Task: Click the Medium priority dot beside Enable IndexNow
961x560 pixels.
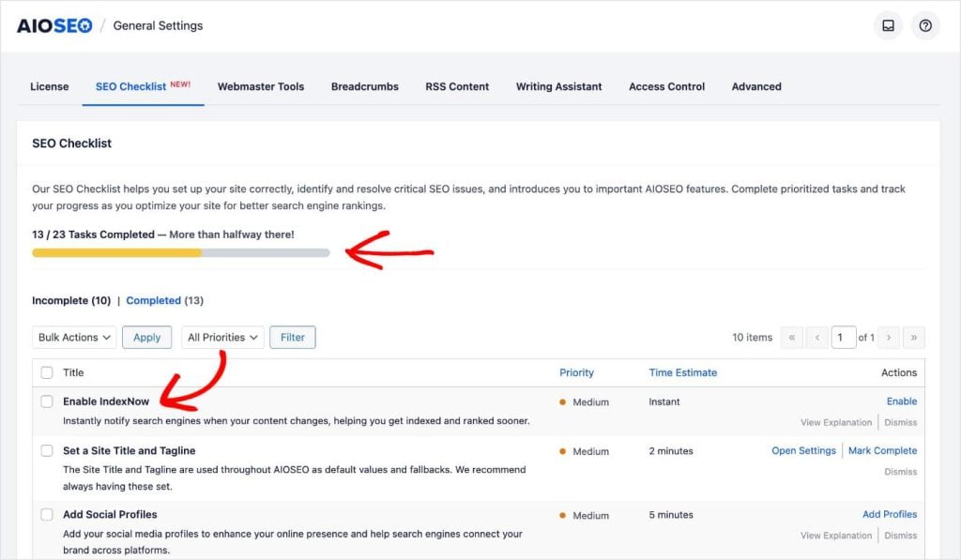Action: (564, 402)
